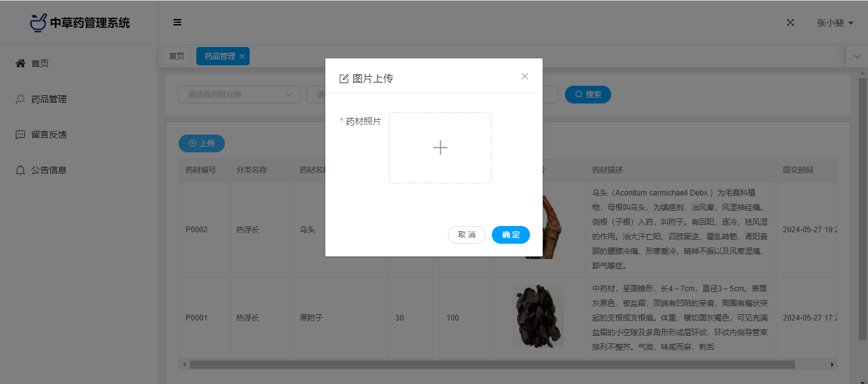Click the home icon beside 首页
Screen dimensions: 868x384
coord(20,63)
